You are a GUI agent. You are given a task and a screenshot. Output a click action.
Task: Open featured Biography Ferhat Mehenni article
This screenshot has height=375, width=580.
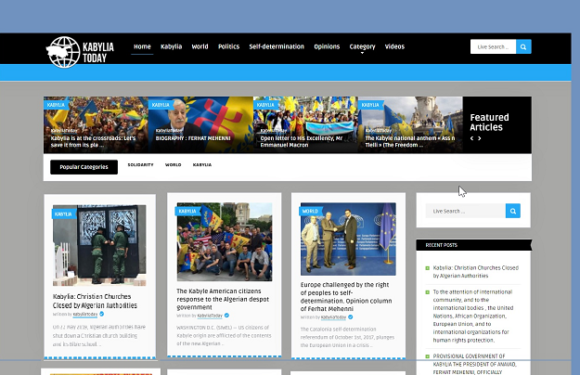click(x=193, y=138)
